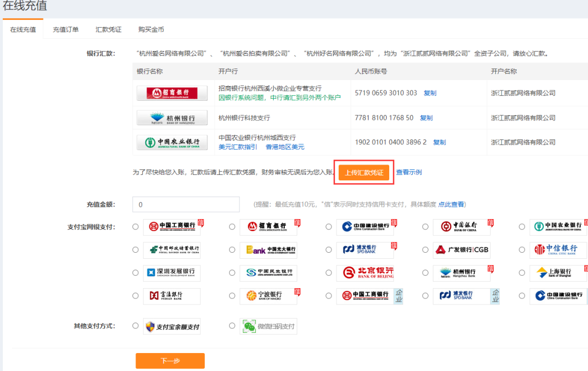The width and height of the screenshot is (588, 371).
Task: Select the 杭州银行 radio button under 支付宝网银支付
Action: [425, 273]
